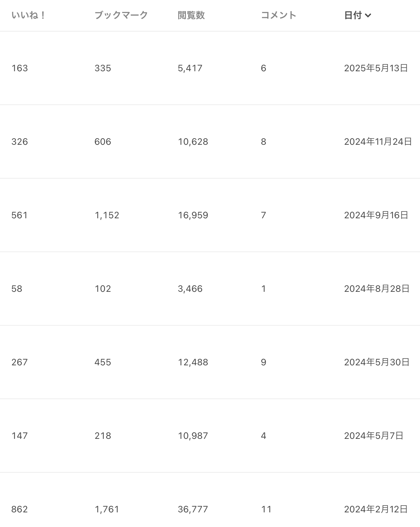Click the likes count 862
The width and height of the screenshot is (420, 527).
click(x=20, y=509)
